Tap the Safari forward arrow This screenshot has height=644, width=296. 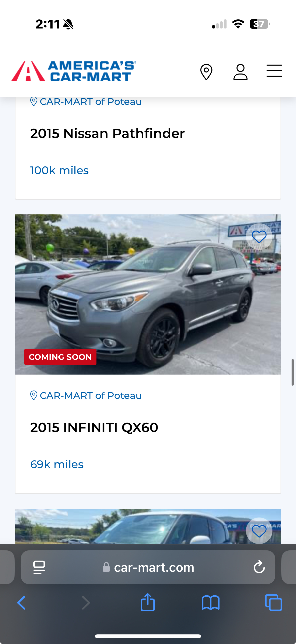pyautogui.click(x=86, y=603)
